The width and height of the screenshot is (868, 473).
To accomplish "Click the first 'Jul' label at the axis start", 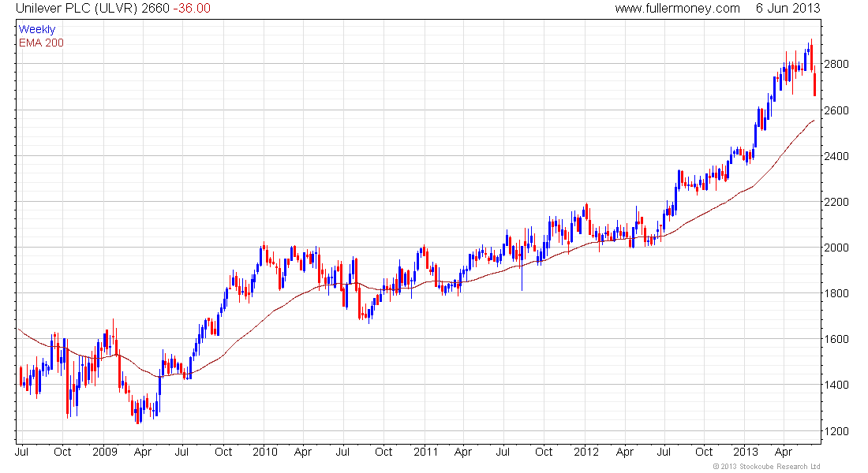I will [21, 452].
